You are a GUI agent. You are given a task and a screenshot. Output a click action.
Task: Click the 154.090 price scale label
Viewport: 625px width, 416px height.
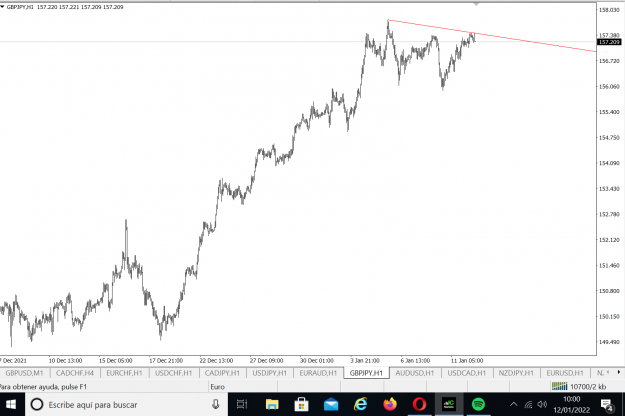coord(609,163)
